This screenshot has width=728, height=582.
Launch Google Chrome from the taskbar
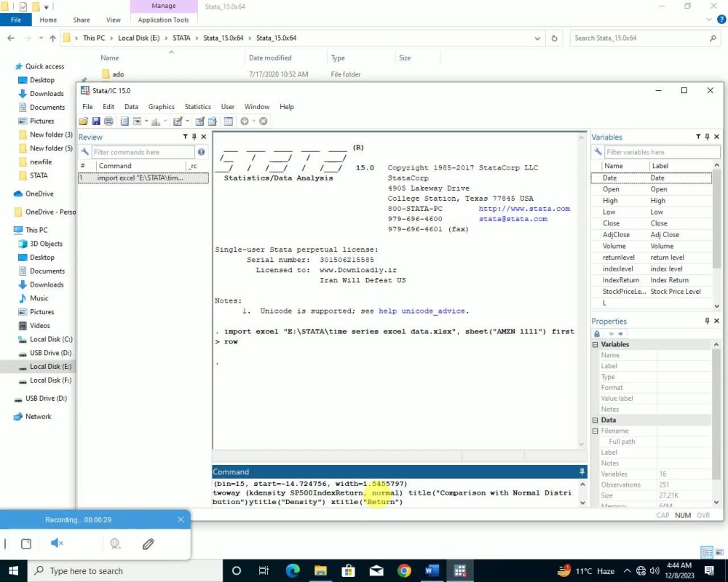(404, 571)
